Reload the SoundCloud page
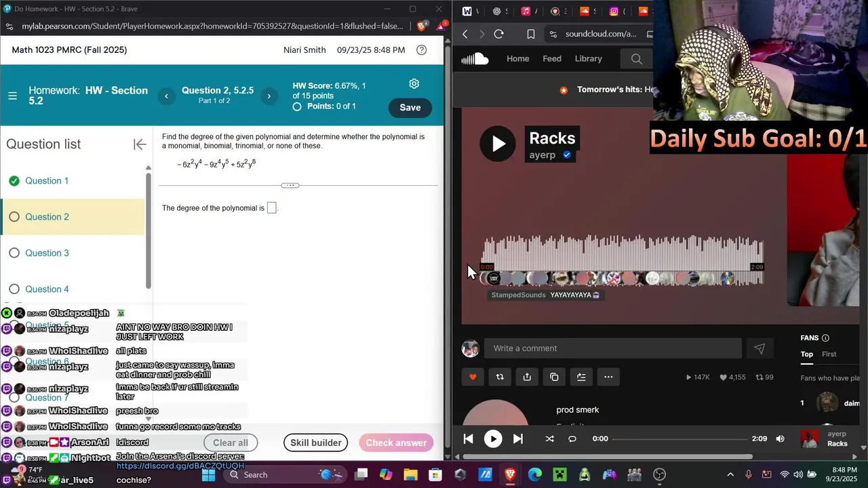The height and width of the screenshot is (488, 868). click(x=498, y=34)
